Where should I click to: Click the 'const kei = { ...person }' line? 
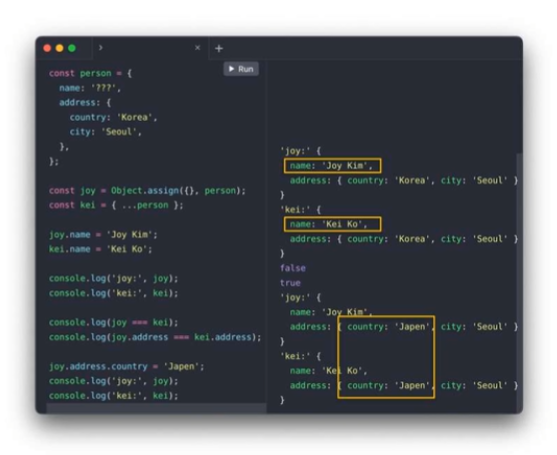pos(116,205)
